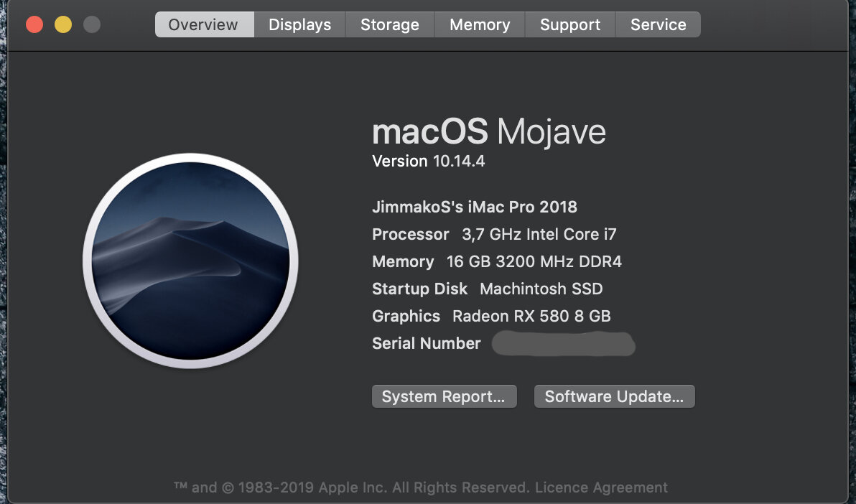Viewport: 856px width, 504px height.
Task: Open System Report
Action: click(x=444, y=396)
